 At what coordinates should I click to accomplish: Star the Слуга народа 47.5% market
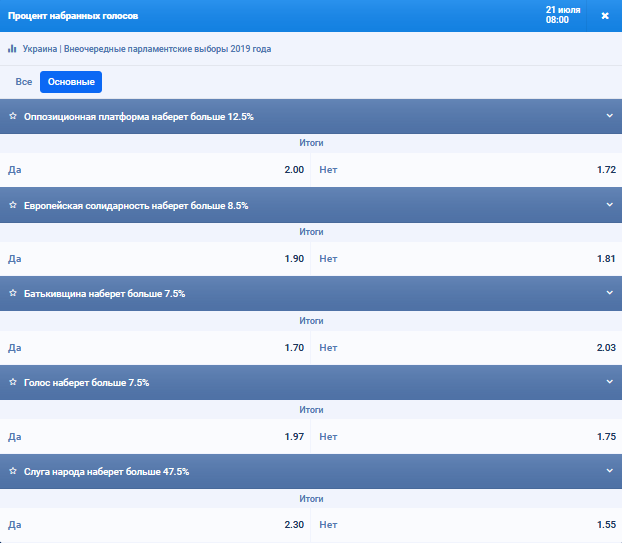coord(13,471)
